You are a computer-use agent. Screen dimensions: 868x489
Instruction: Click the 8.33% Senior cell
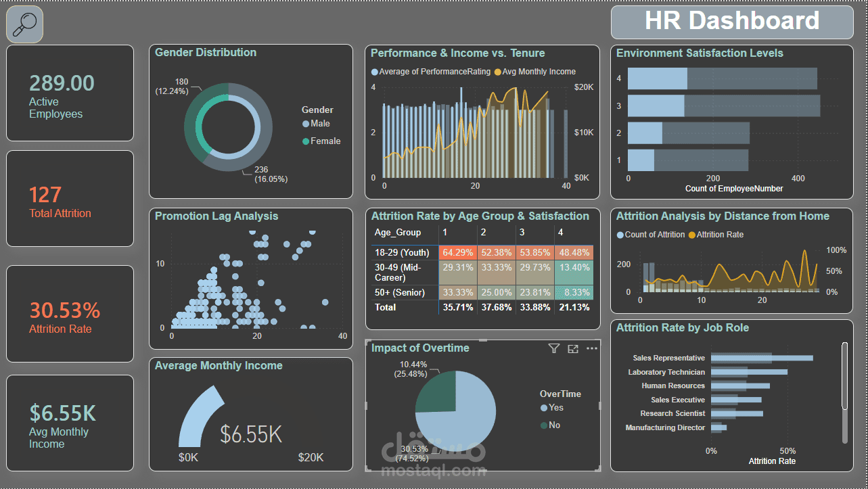(573, 293)
